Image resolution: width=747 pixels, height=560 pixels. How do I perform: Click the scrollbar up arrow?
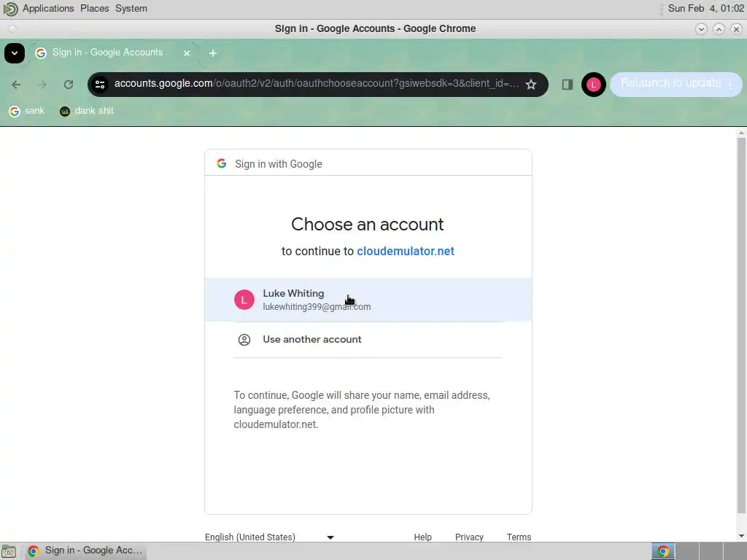(x=741, y=133)
